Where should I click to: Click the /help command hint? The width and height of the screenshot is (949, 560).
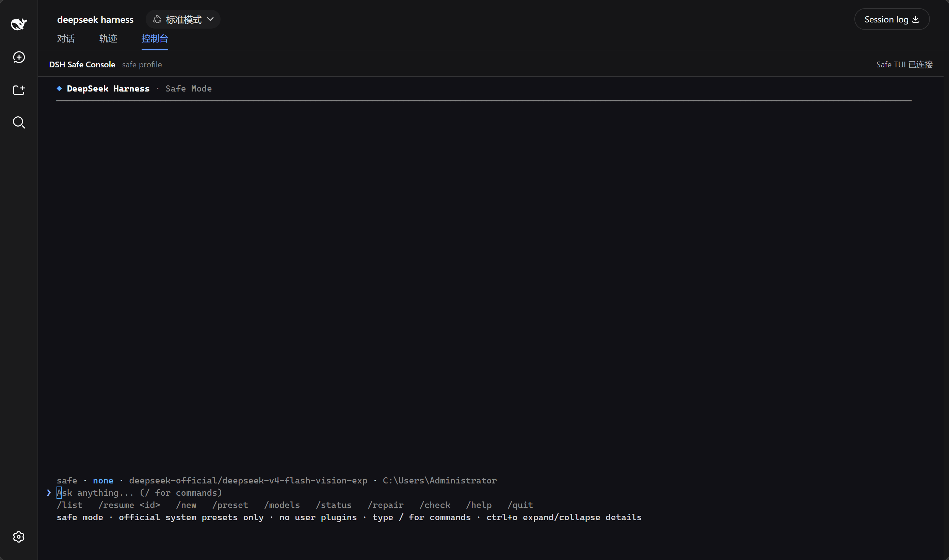pyautogui.click(x=479, y=505)
